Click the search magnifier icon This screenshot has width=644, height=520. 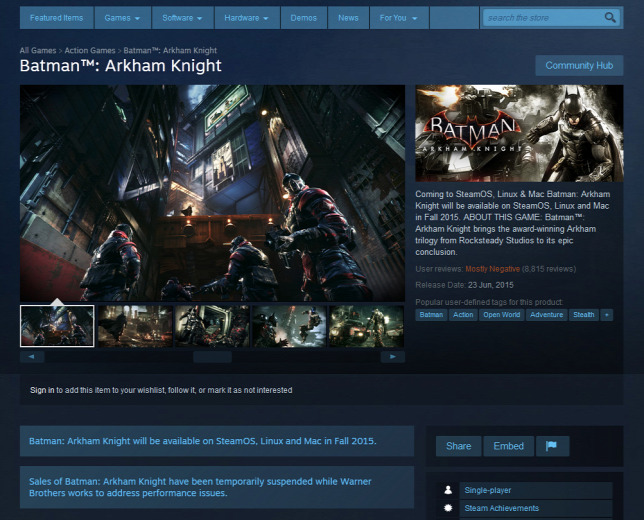tap(610, 17)
